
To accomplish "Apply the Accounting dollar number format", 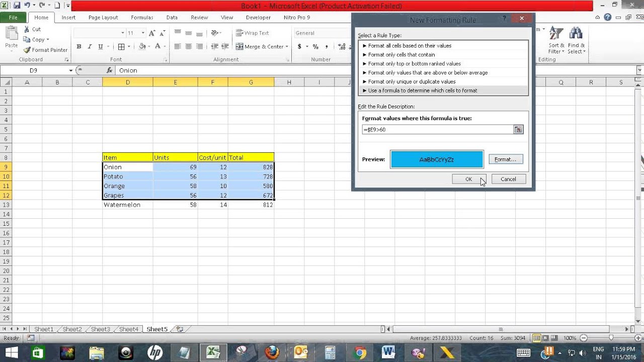I will click(x=299, y=46).
